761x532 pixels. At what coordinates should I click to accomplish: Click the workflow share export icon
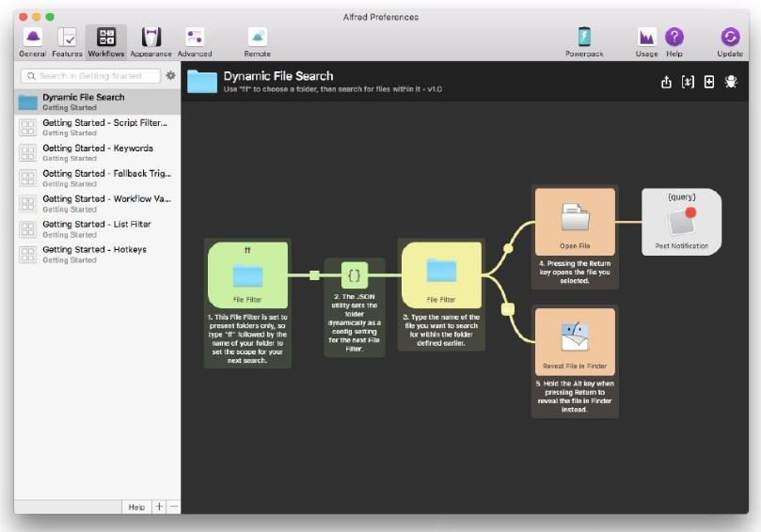coord(667,82)
